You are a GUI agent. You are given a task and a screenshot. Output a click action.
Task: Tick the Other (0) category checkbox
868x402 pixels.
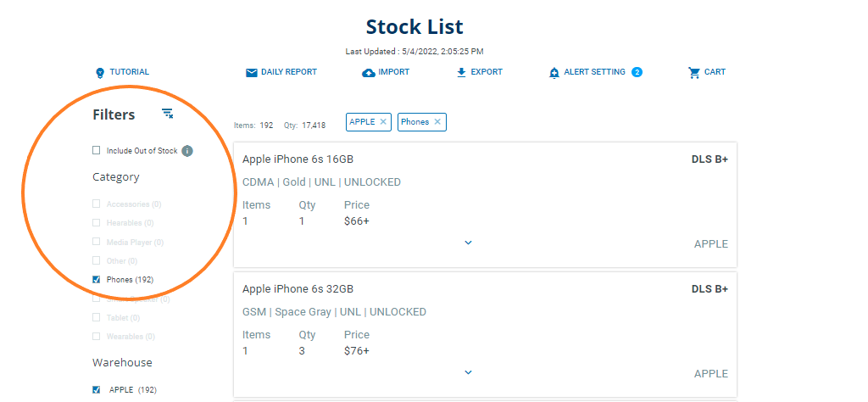(97, 260)
